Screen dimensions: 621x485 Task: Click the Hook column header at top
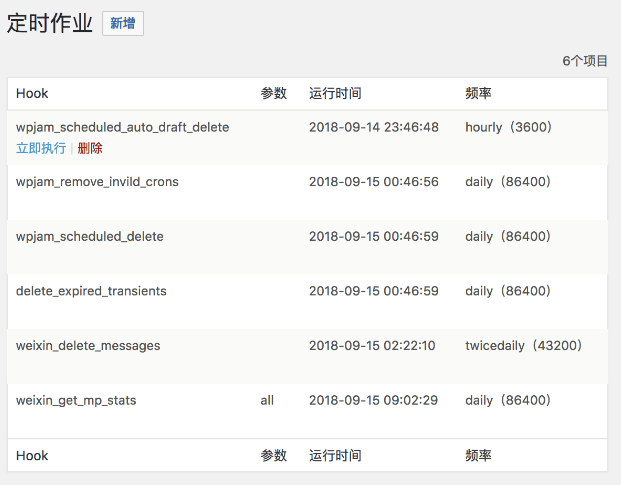coord(32,94)
